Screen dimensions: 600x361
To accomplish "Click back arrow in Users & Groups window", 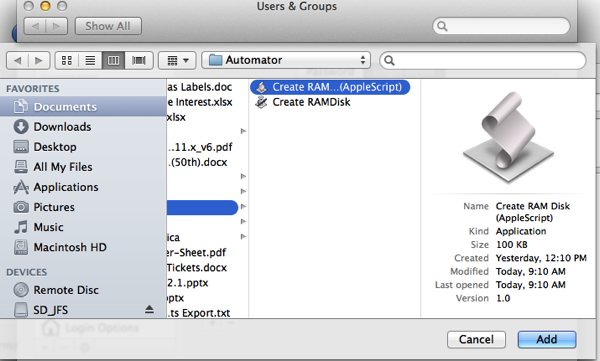I will pyautogui.click(x=35, y=26).
